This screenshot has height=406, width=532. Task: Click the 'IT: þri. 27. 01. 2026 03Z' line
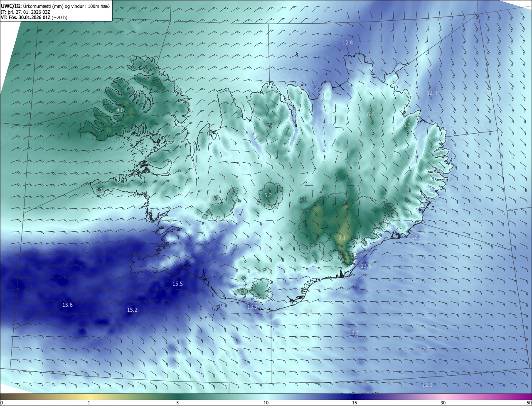(x=26, y=12)
